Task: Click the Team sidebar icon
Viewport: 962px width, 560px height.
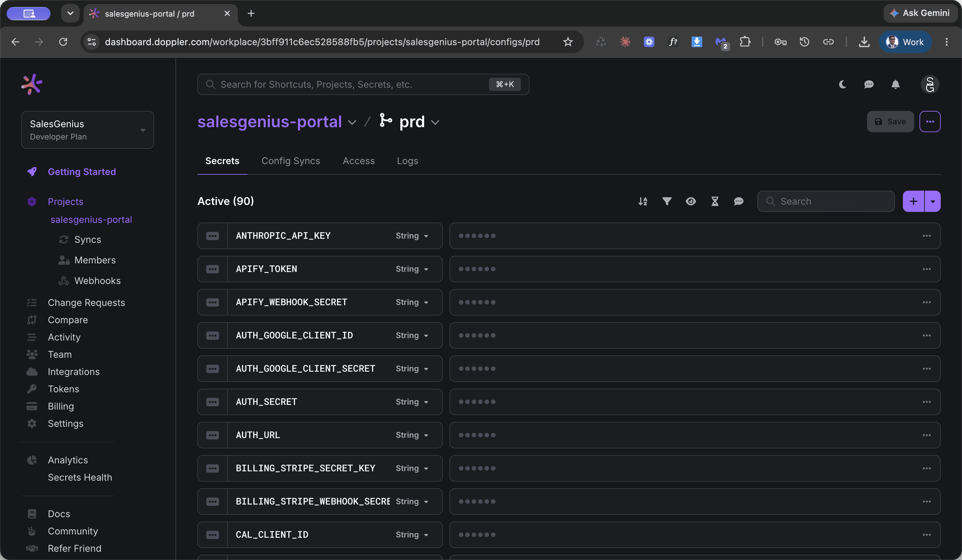Action: tap(32, 354)
